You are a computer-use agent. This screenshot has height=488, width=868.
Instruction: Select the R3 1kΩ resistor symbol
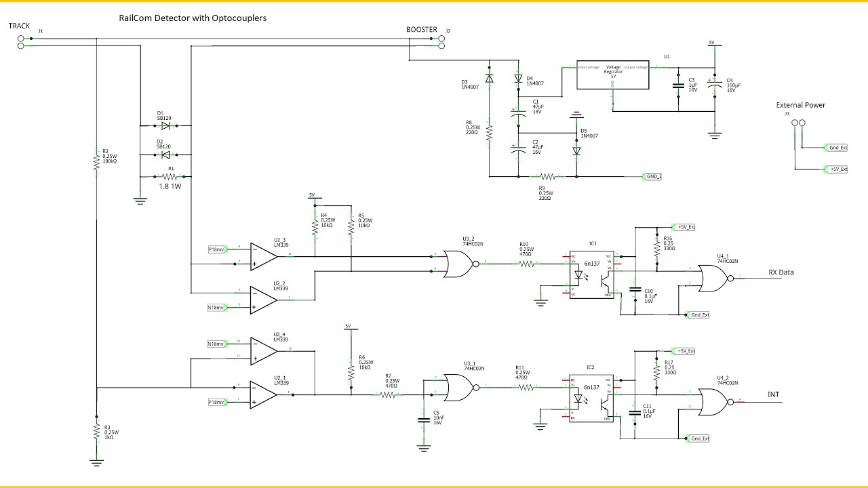pos(97,432)
